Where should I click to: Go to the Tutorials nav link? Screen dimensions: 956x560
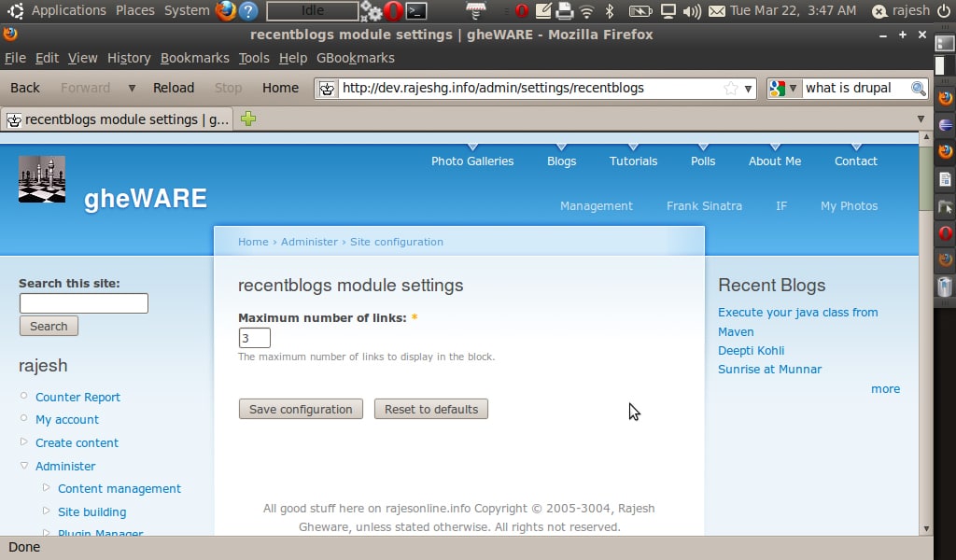tap(634, 161)
